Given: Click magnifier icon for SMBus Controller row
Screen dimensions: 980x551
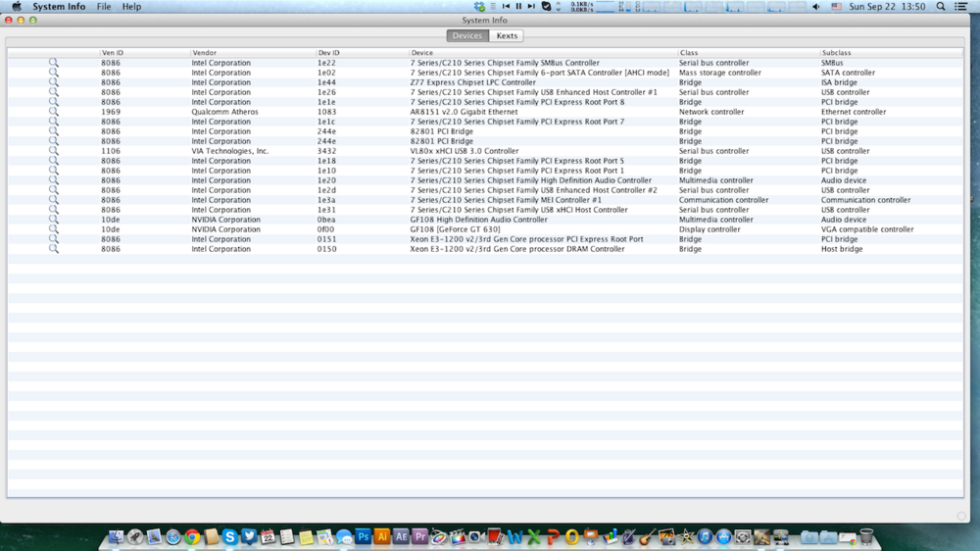Looking at the screenshot, I should point(54,63).
